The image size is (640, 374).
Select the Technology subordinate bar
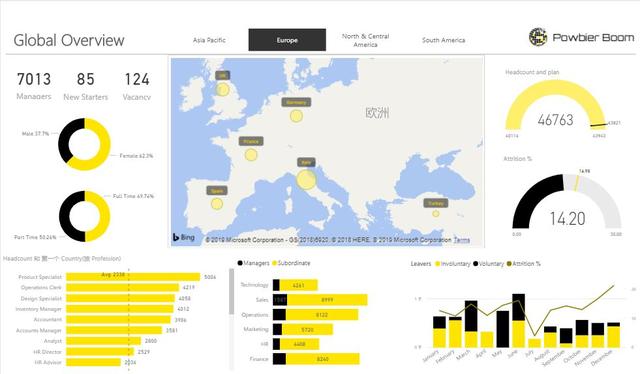coord(298,285)
